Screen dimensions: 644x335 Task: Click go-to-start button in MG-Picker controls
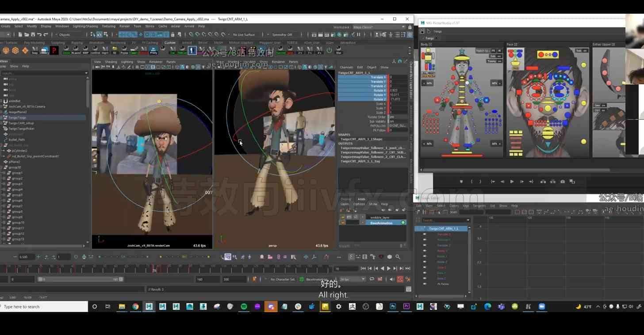493,182
